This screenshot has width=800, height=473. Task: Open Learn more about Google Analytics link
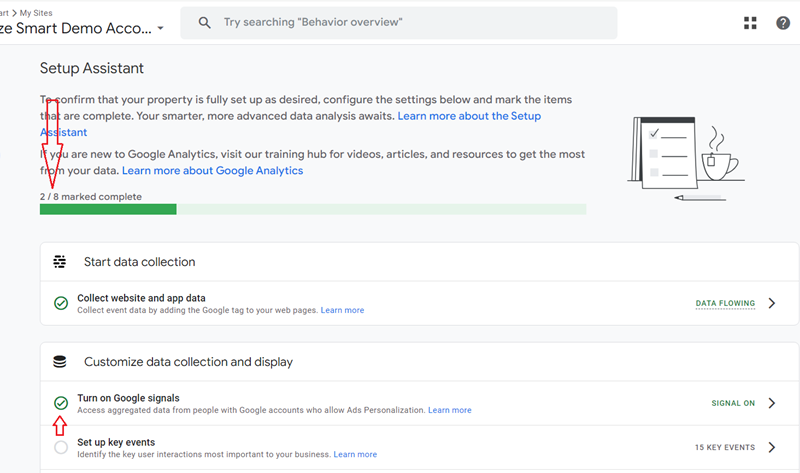point(212,170)
